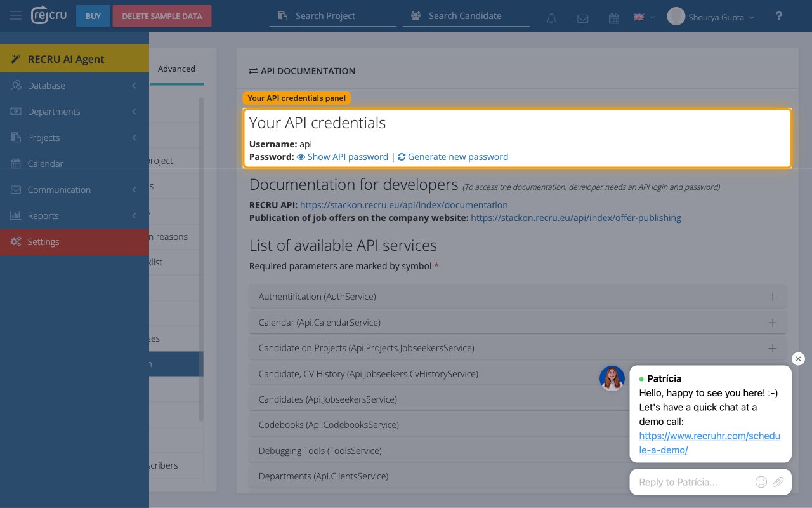
Task: Click the sidebar Calendar icon
Action: [16, 164]
